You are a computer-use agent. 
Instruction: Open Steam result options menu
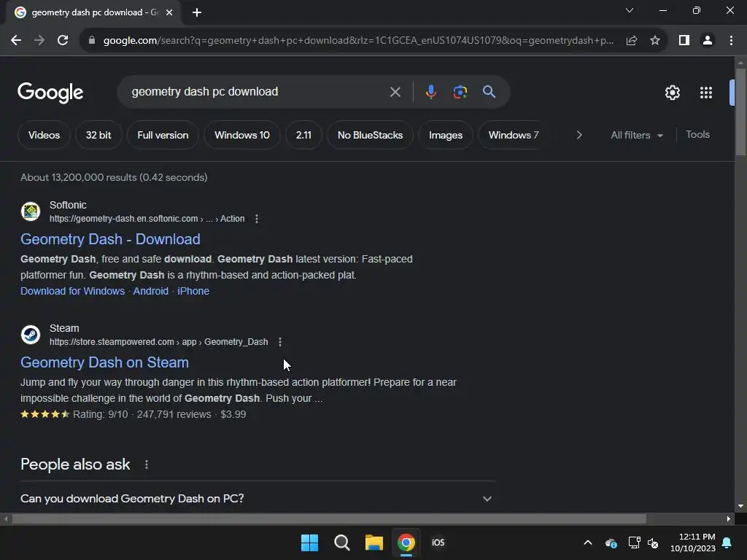[x=280, y=343]
